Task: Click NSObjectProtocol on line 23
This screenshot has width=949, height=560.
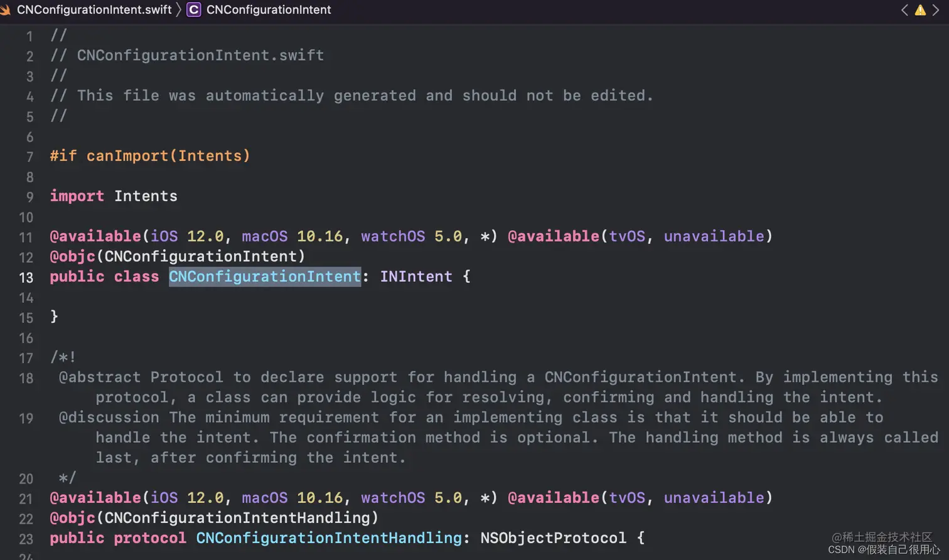Action: (553, 537)
